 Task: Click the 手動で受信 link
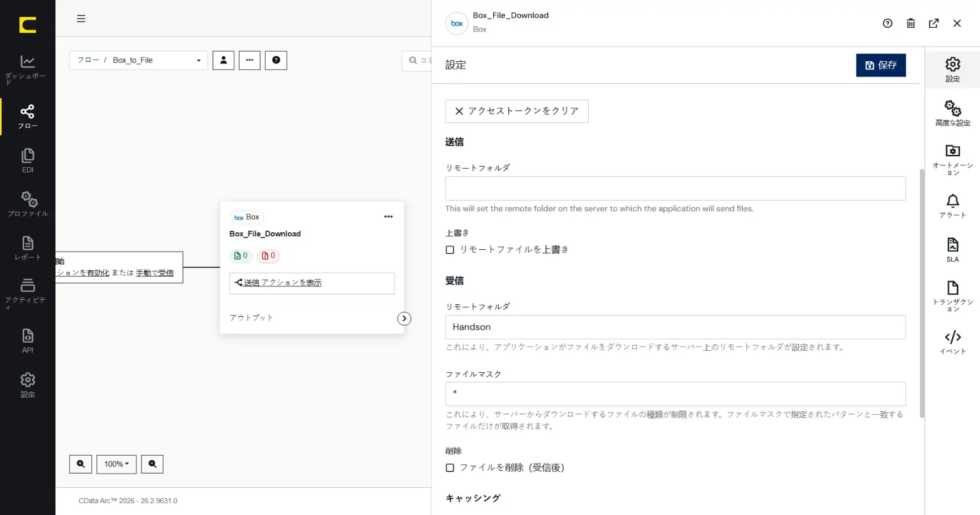tap(155, 273)
